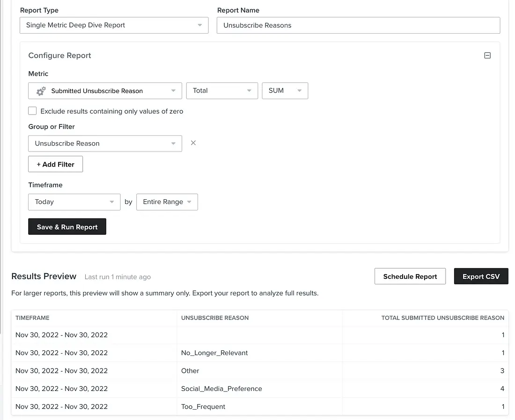Open the Report Type dropdown
The width and height of the screenshot is (515, 420).
(x=114, y=25)
